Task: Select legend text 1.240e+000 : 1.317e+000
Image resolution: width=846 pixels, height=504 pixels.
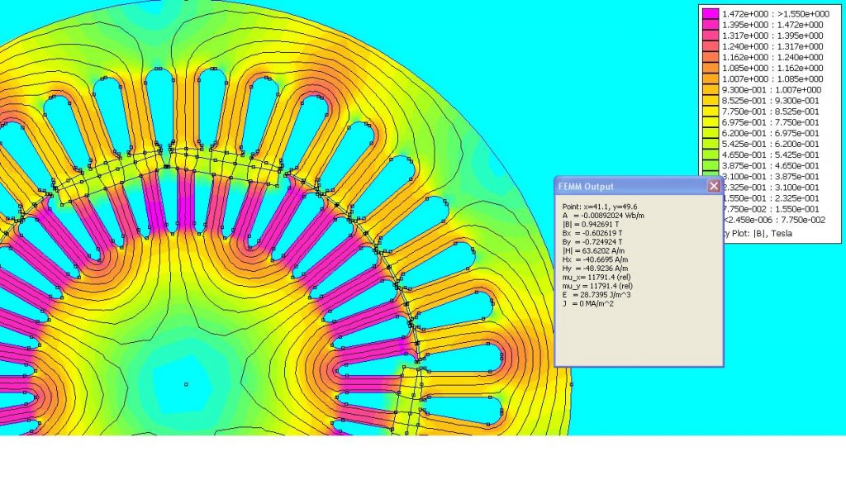Action: pyautogui.click(x=772, y=46)
